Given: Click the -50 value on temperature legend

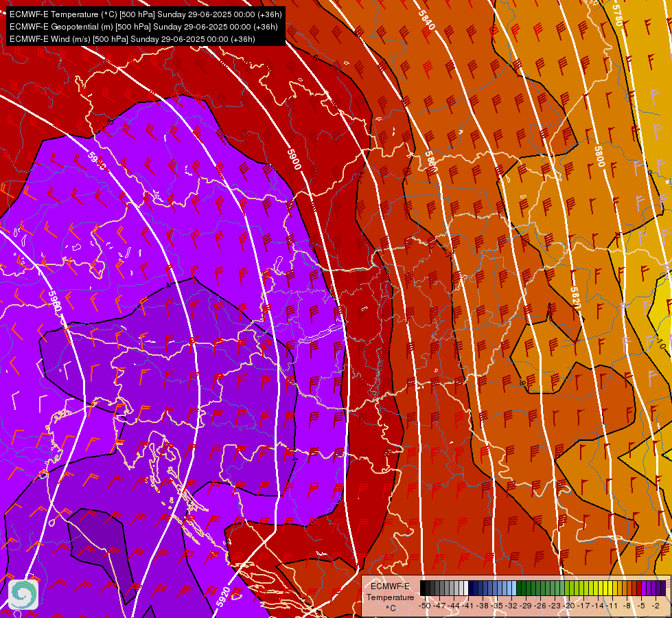Looking at the screenshot, I should coord(424,606).
